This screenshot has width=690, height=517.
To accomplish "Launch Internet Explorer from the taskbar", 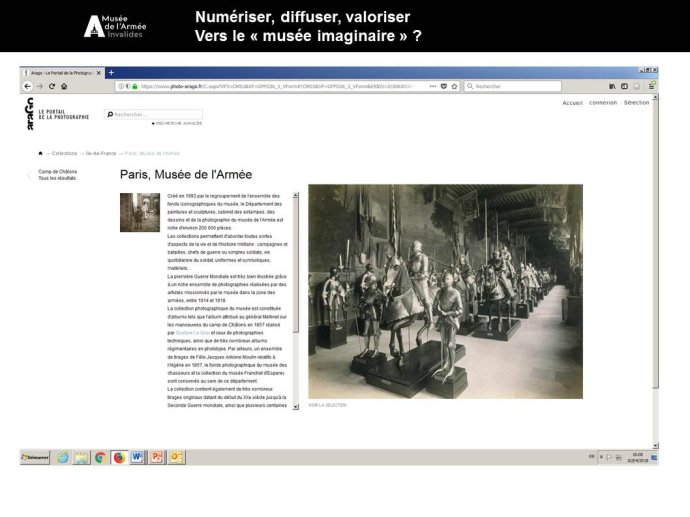I will (x=63, y=458).
